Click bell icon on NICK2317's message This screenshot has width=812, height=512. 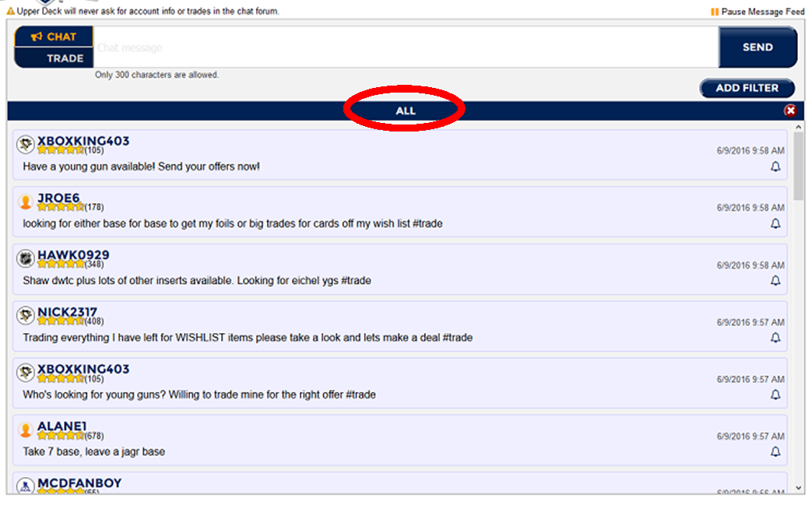point(775,338)
